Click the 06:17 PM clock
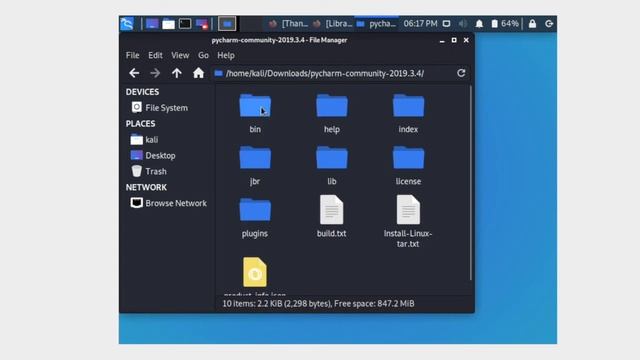Screen dimensions: 640x360 420,24
